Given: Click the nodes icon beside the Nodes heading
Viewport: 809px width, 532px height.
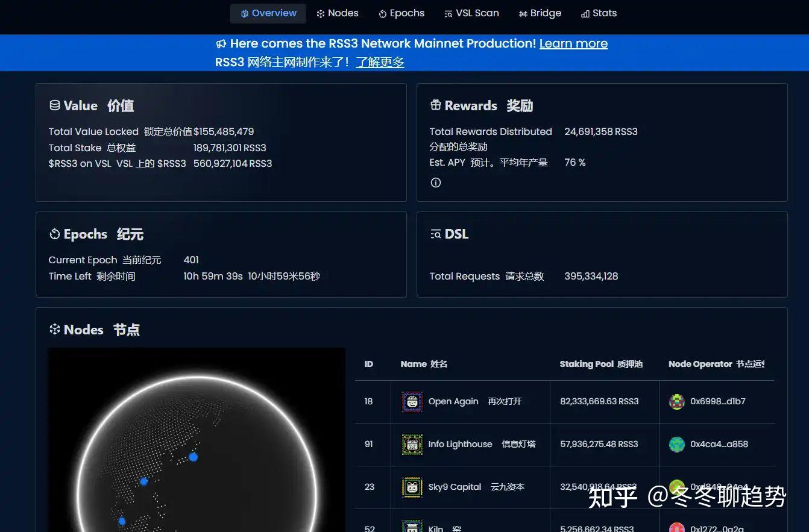Looking at the screenshot, I should [54, 330].
